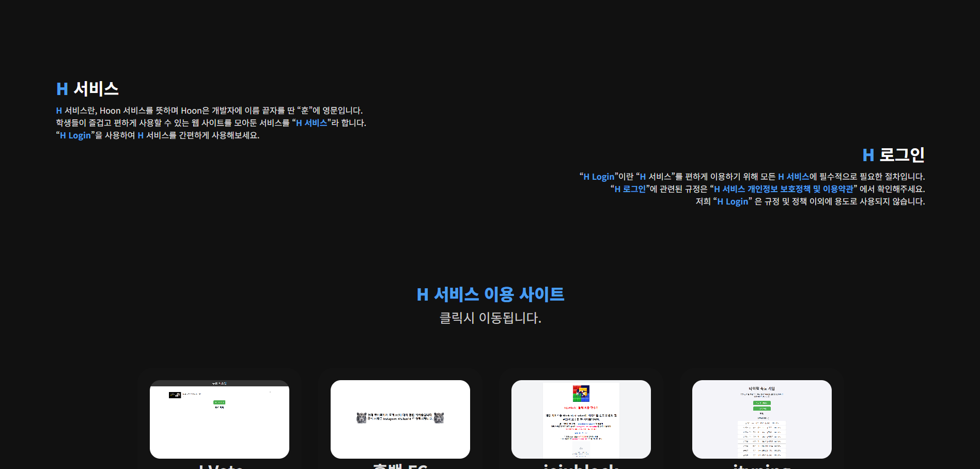Click the quoted 'H 로그인' blue text
Viewport: 980px width, 469px height.
630,189
